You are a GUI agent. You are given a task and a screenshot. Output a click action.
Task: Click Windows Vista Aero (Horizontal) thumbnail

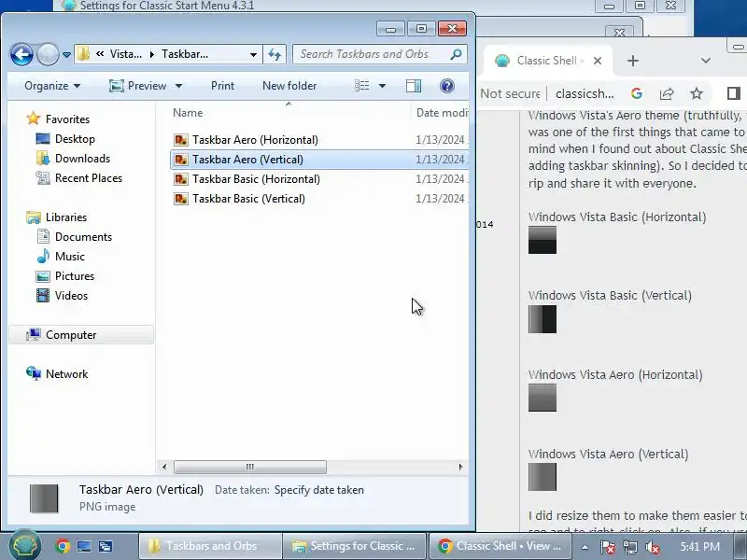543,398
